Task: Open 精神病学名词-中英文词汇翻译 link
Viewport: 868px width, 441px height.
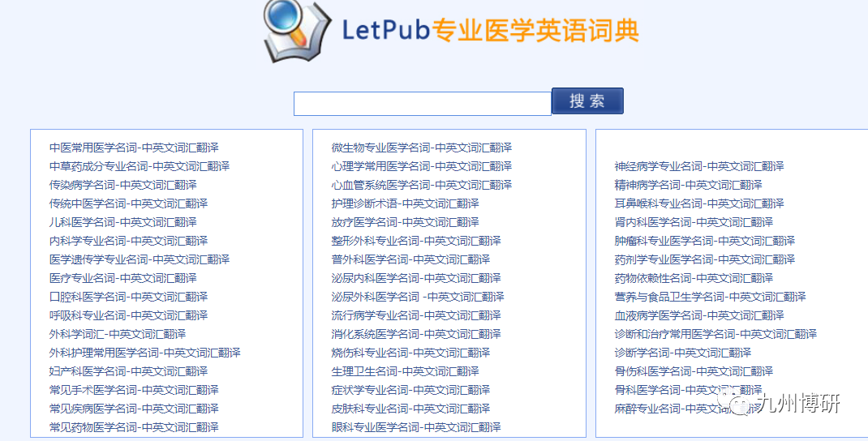Action: (688, 185)
